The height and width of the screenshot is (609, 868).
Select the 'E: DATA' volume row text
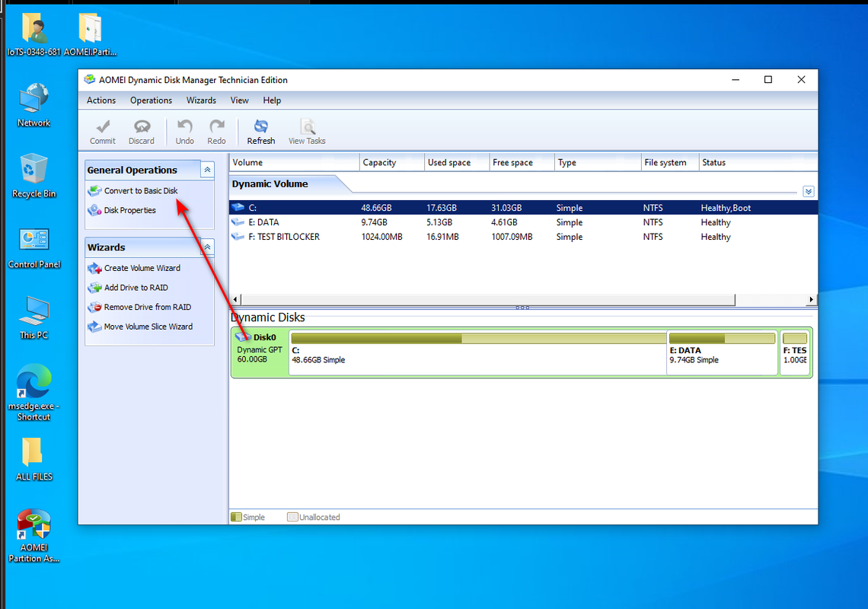(263, 222)
